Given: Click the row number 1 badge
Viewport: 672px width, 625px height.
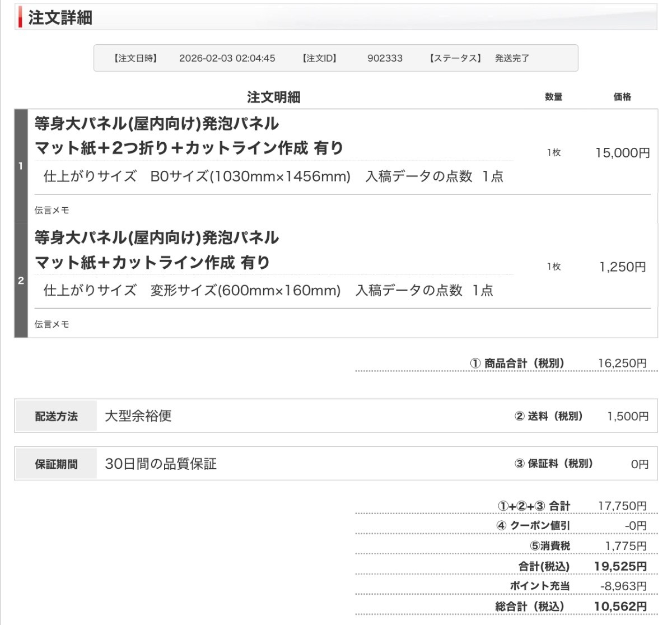Looking at the screenshot, I should [x=21, y=166].
